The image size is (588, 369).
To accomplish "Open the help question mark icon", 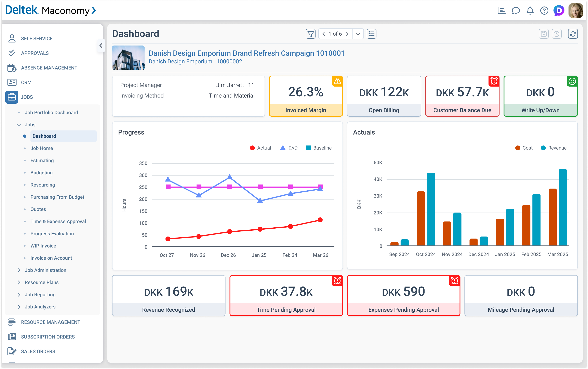I will point(544,11).
